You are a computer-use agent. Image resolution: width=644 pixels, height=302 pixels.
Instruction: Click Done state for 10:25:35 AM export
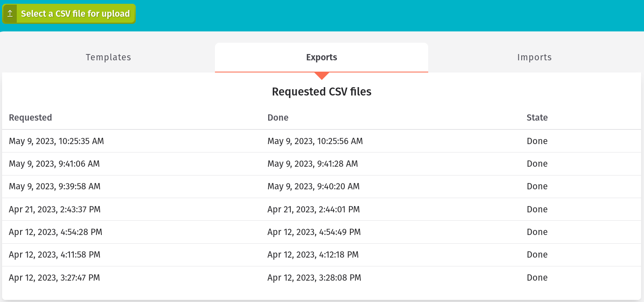click(537, 141)
